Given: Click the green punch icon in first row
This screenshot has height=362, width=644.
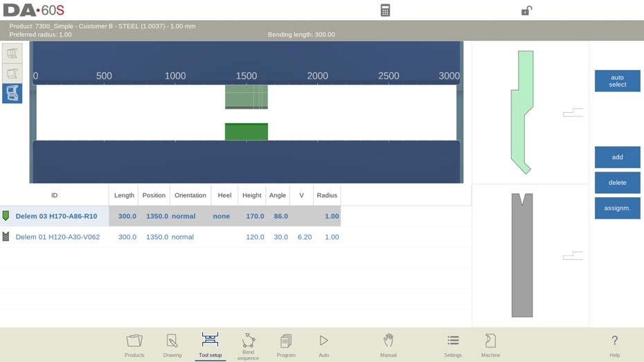Looking at the screenshot, I should point(6,216).
